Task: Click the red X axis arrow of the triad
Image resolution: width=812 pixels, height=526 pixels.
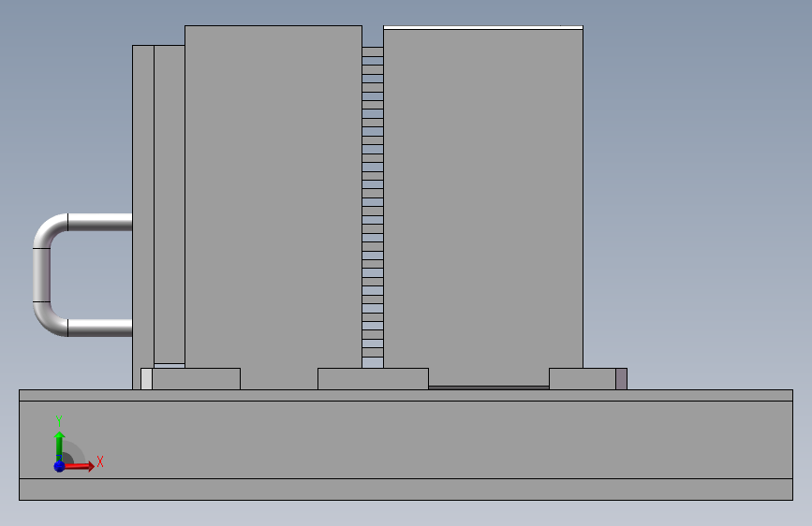Action: (79, 466)
